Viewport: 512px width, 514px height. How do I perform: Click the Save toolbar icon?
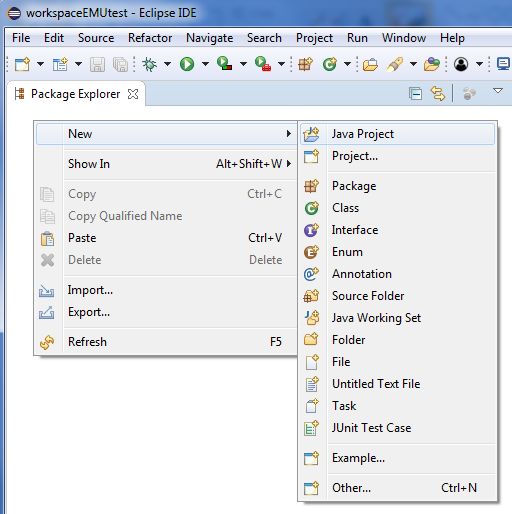tap(97, 64)
